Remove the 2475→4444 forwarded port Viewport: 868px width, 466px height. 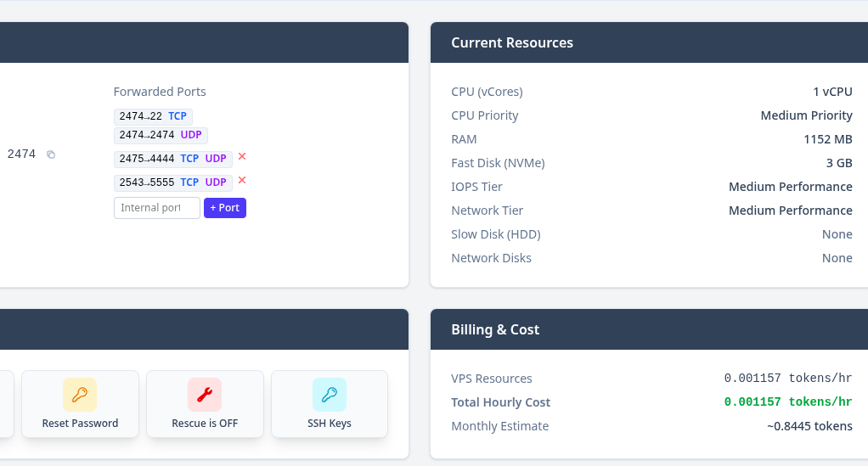tap(242, 157)
